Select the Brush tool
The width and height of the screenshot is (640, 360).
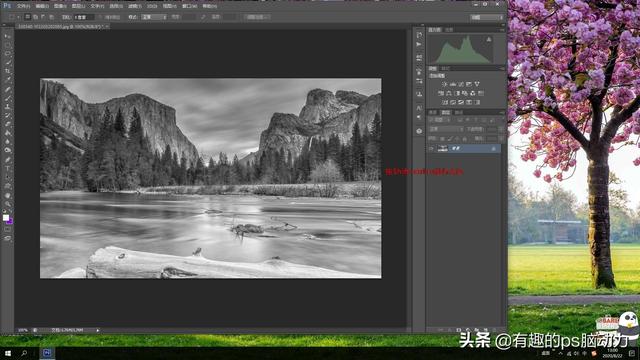coord(7,98)
